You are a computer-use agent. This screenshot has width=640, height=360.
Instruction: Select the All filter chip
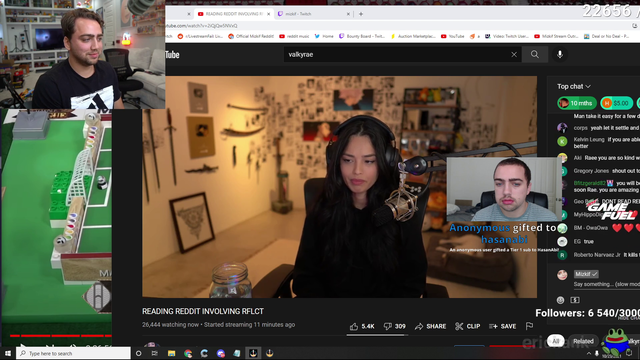point(556,341)
